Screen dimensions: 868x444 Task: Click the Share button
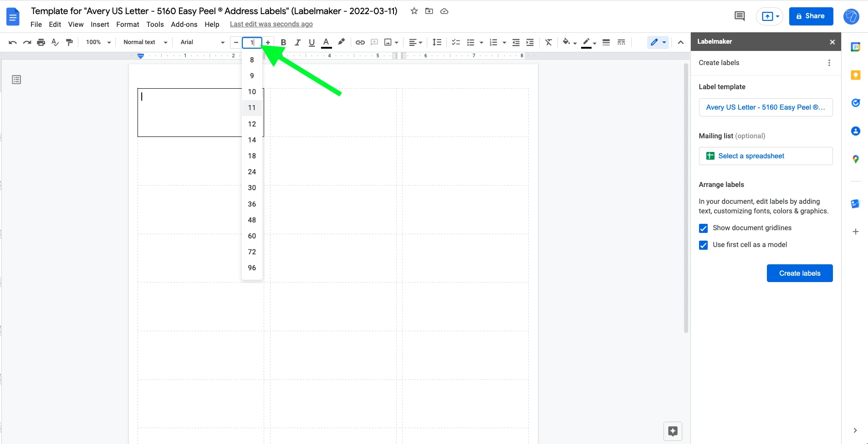pyautogui.click(x=811, y=16)
